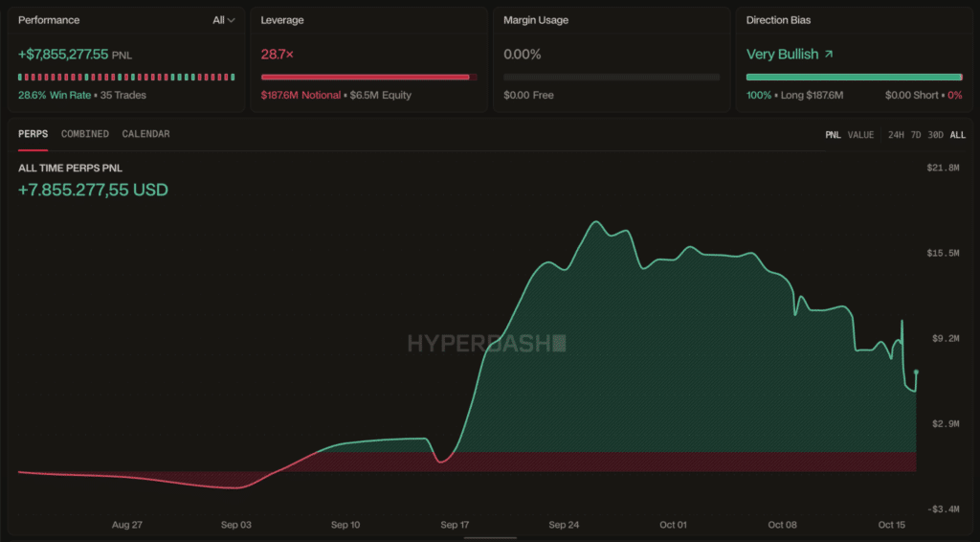
Task: Click the 28.6% Win Rate text
Action: tap(55, 95)
